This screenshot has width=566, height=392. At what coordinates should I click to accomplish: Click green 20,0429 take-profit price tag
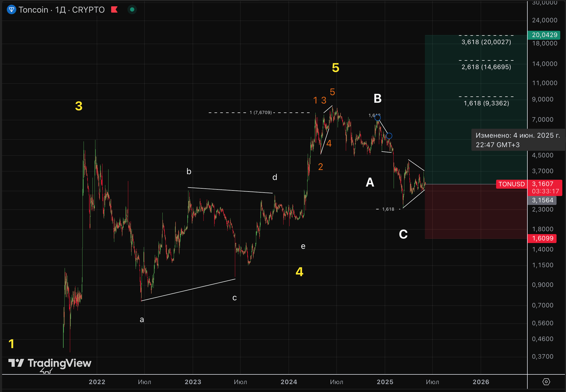click(544, 35)
